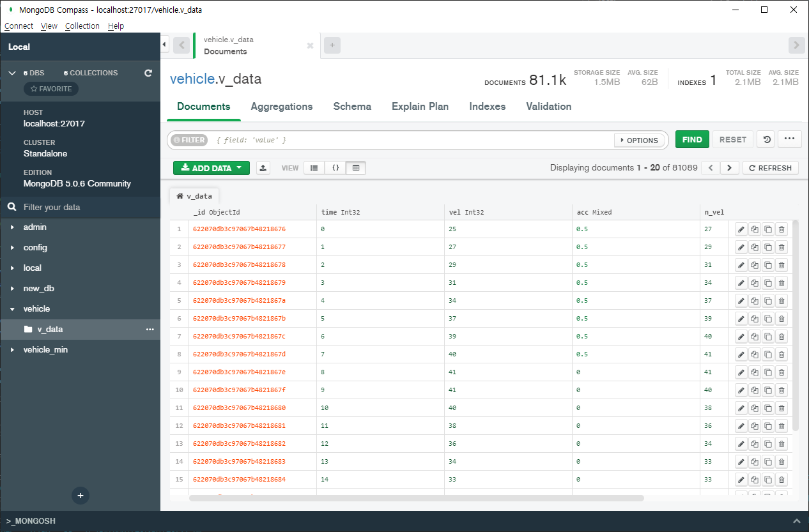
Task: Clone the document in row 11
Action: coord(768,408)
